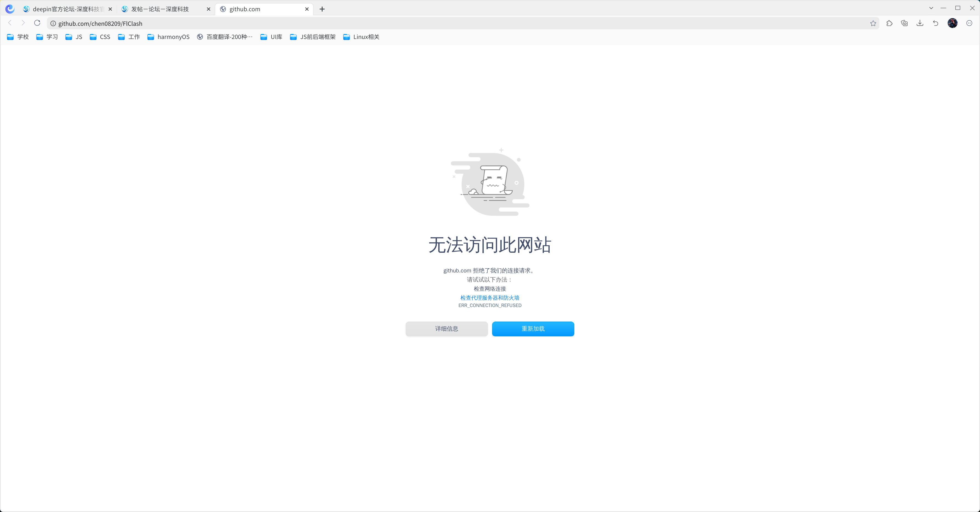Go forward with the forward arrow

[x=23, y=23]
